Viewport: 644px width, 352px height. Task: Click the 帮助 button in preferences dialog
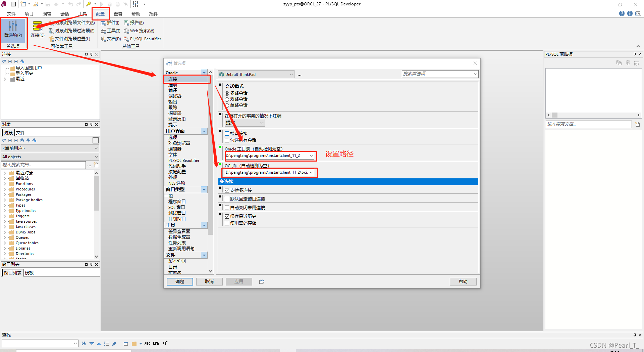pos(463,281)
